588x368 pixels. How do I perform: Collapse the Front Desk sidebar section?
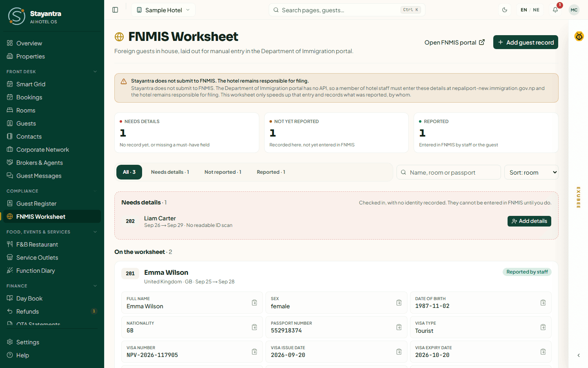click(x=95, y=72)
